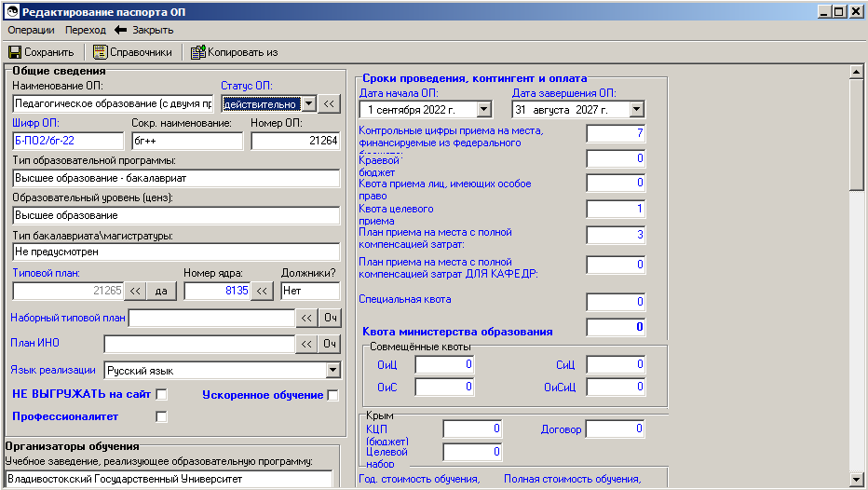
Task: Expand the Статус ОП dropdown
Action: point(309,103)
